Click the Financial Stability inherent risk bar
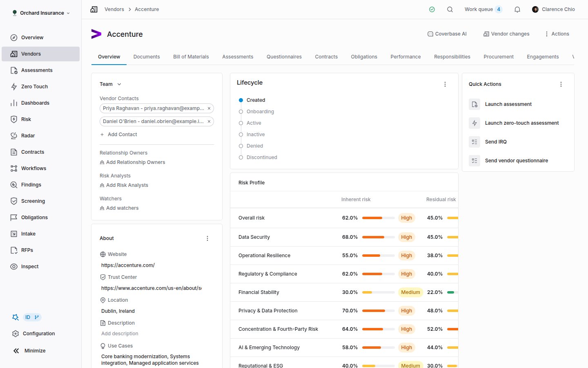This screenshot has height=368, width=588. coord(379,292)
